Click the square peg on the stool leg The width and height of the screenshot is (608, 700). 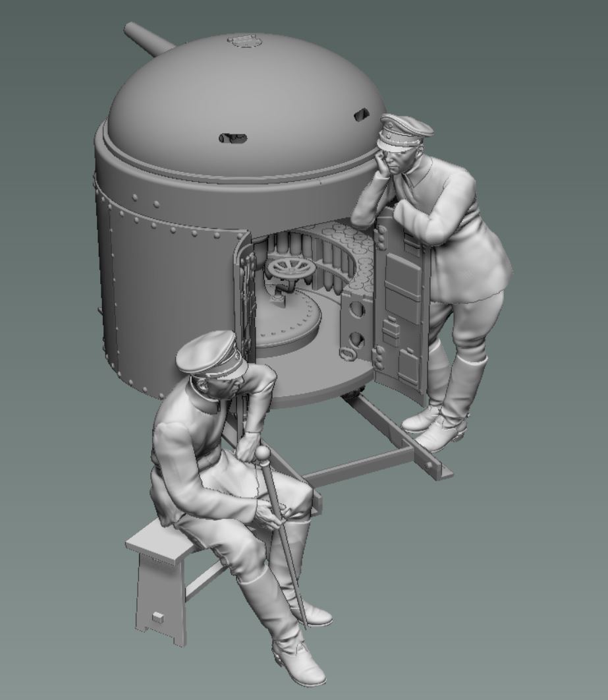point(157,617)
